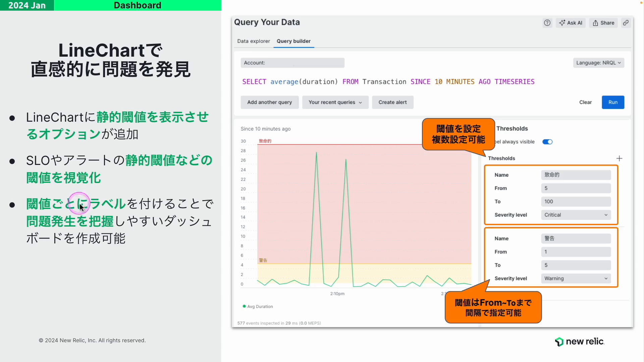Click the 警告 threshold label on chart
Image resolution: width=644 pixels, height=362 pixels.
coord(263,260)
